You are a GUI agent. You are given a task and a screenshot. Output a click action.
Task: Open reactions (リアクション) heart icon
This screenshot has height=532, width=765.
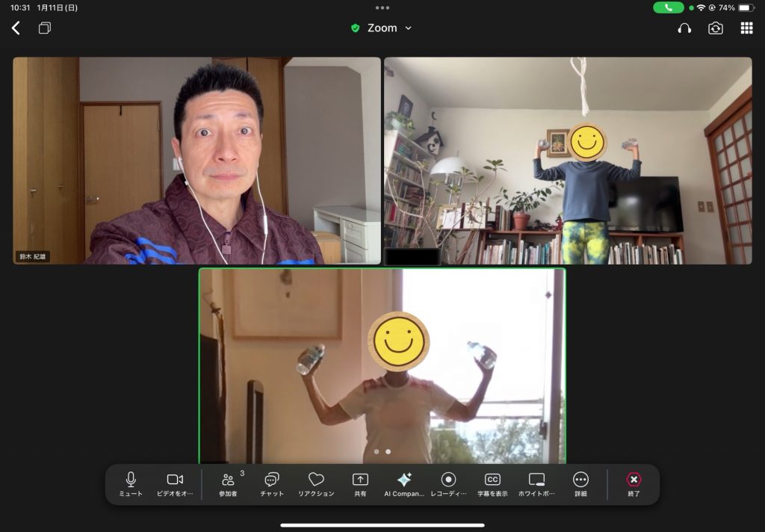coord(316,483)
